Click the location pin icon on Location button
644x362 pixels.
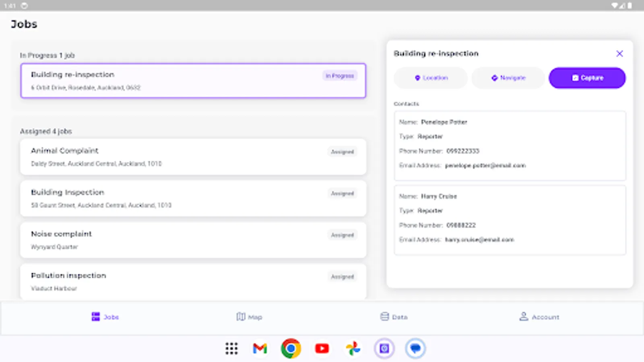pyautogui.click(x=418, y=78)
